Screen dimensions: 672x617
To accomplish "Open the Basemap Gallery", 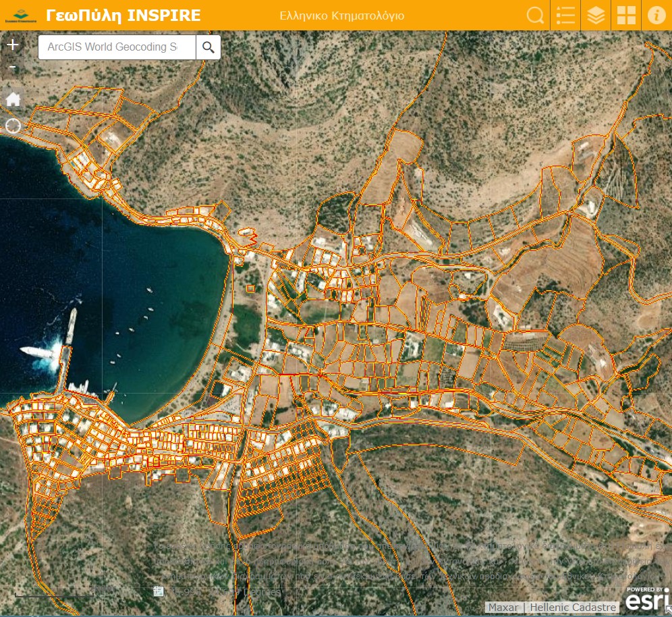I will (626, 15).
